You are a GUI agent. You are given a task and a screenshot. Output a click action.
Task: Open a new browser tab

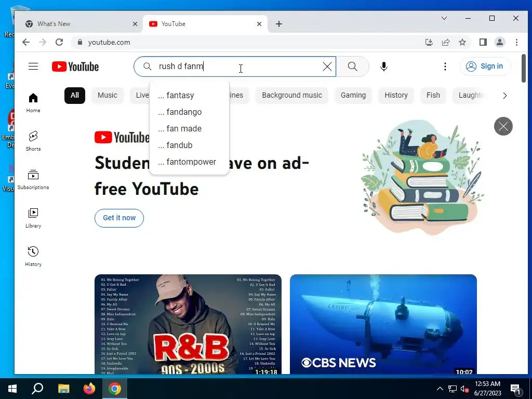[279, 24]
